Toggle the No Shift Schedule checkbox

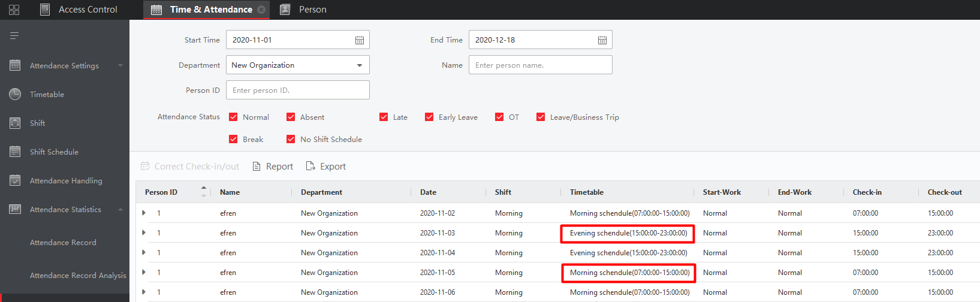291,139
